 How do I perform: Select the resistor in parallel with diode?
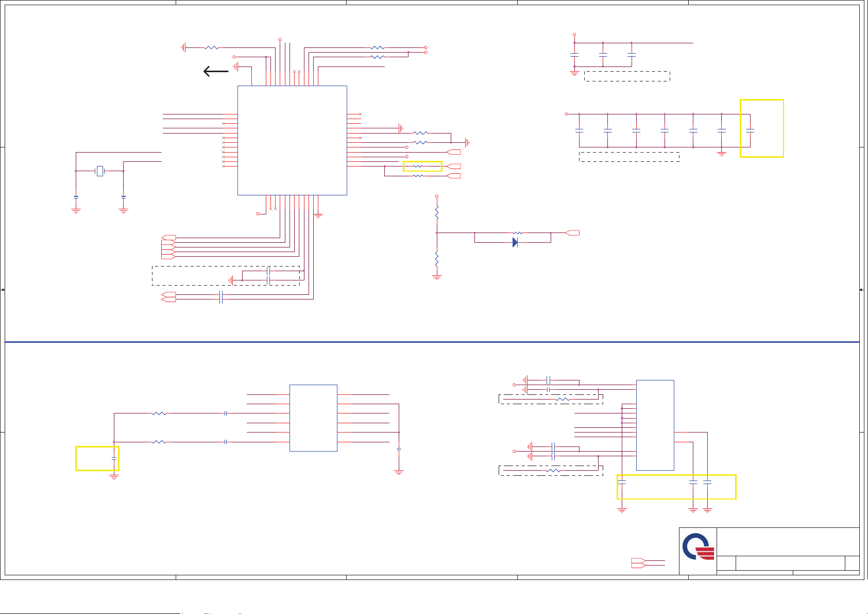518,233
